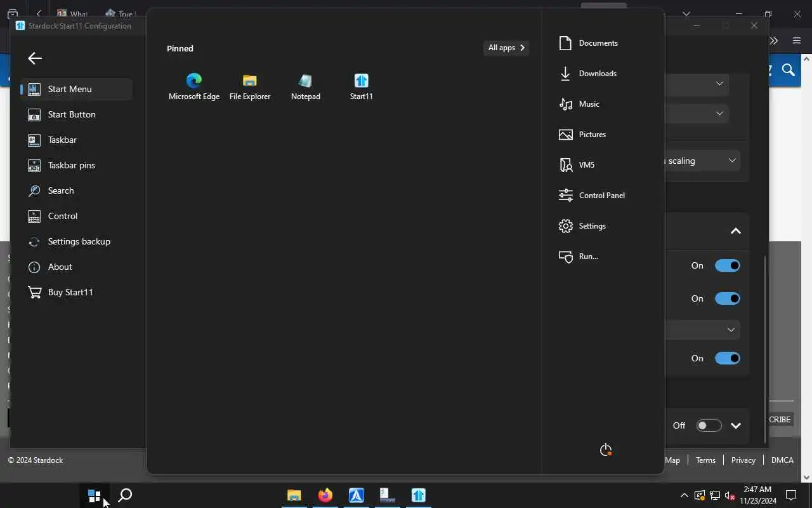Open the dropdown between the On toggles
The width and height of the screenshot is (812, 508).
coord(703,330)
